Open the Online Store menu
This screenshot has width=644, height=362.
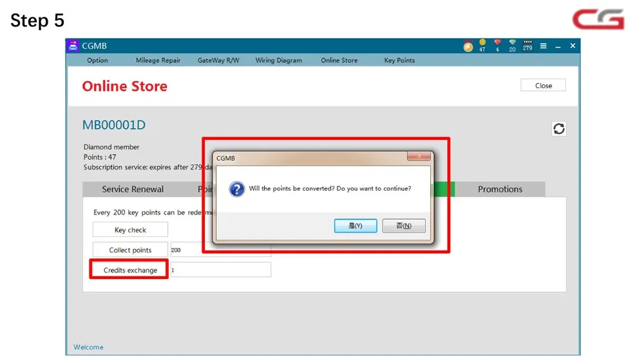pos(339,61)
